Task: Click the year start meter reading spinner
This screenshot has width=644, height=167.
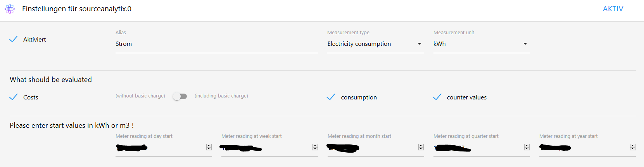Action: point(632,147)
